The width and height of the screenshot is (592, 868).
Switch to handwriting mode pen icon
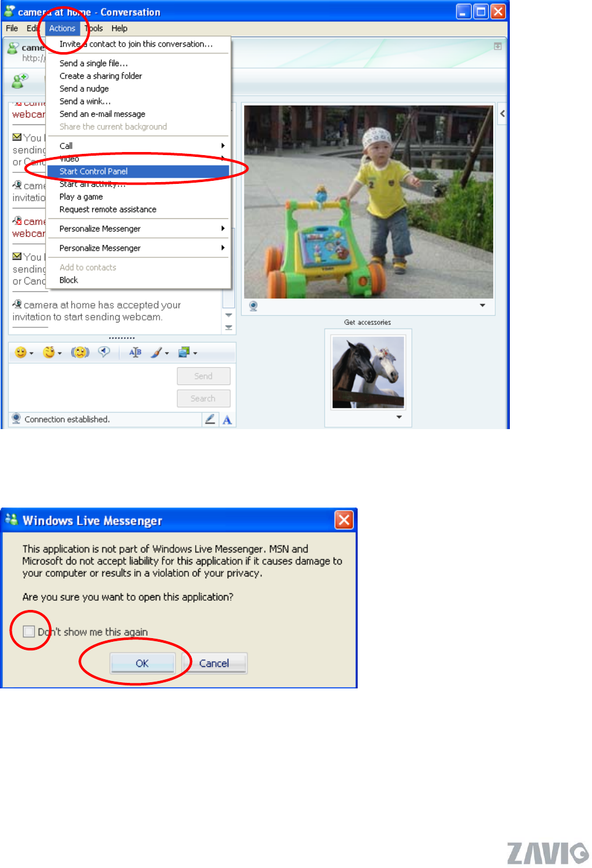210,419
